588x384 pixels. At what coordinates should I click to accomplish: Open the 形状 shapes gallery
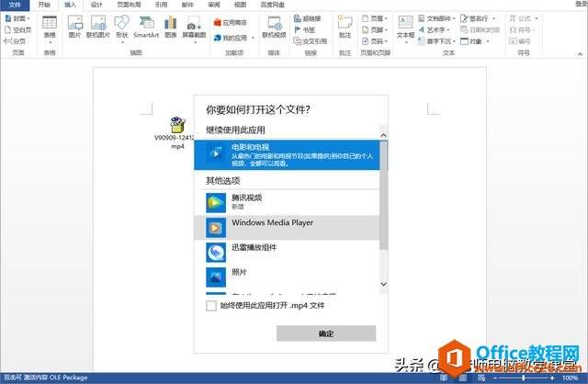pos(122,29)
